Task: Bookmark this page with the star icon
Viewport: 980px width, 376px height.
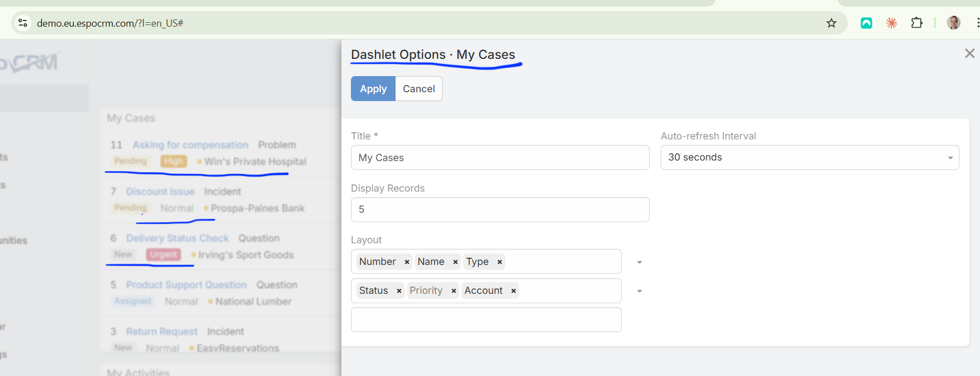Action: [x=831, y=23]
